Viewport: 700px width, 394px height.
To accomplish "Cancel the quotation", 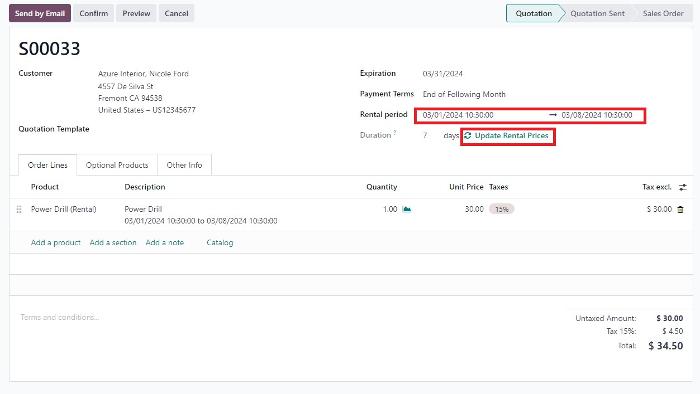I will (176, 13).
